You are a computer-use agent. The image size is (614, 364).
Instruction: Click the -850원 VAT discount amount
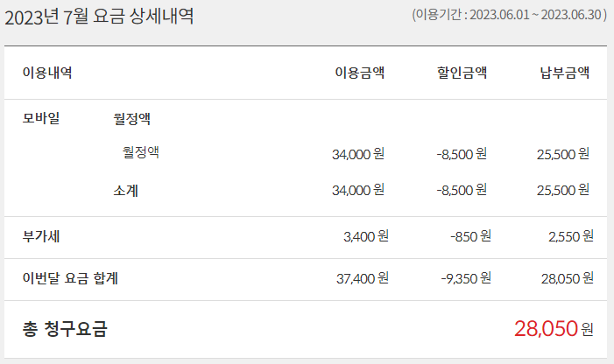coord(469,235)
